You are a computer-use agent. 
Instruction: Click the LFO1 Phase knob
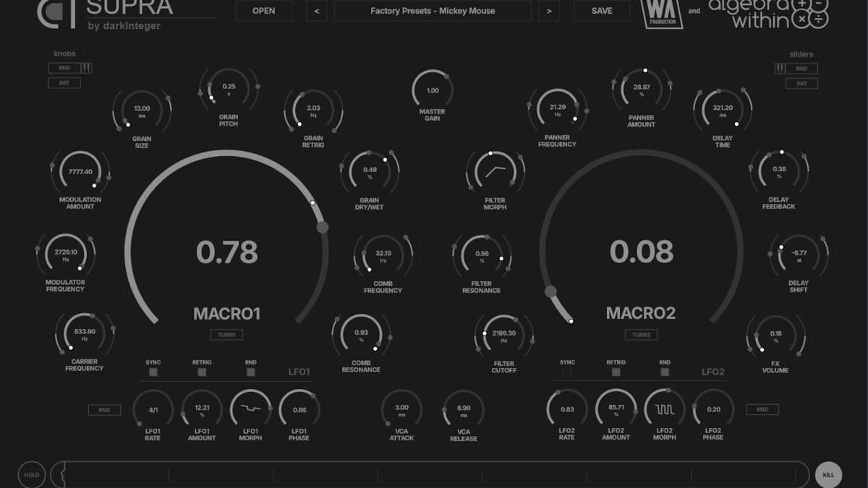click(299, 409)
